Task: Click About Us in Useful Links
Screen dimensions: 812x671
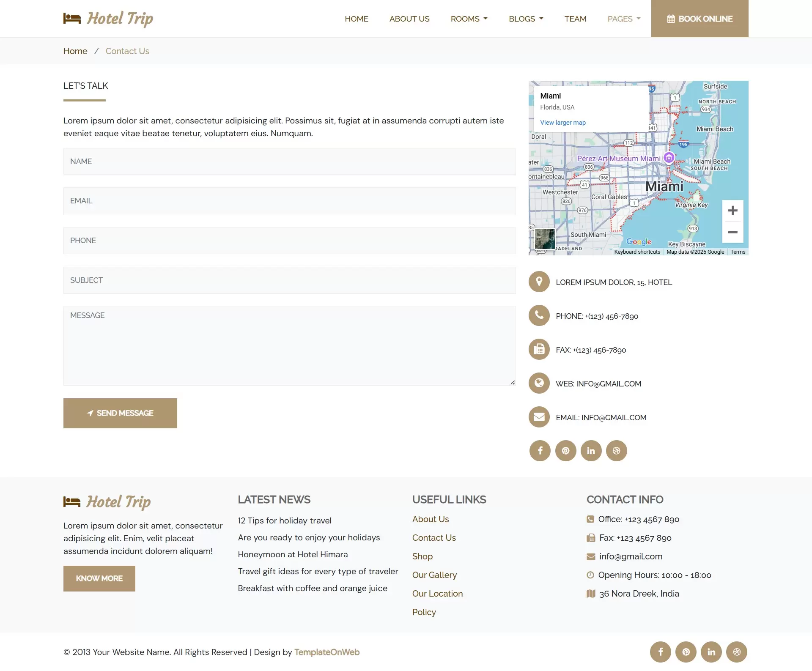Action: [x=431, y=519]
